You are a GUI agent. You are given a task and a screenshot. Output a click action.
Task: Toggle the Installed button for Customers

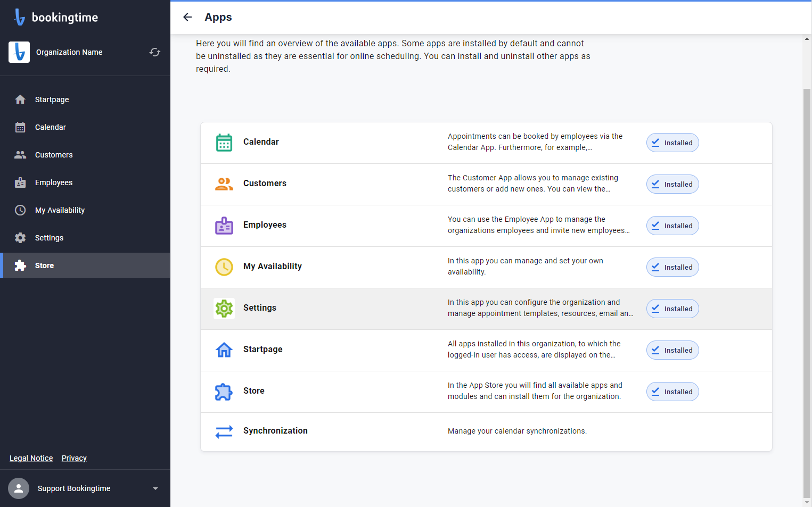[672, 184]
